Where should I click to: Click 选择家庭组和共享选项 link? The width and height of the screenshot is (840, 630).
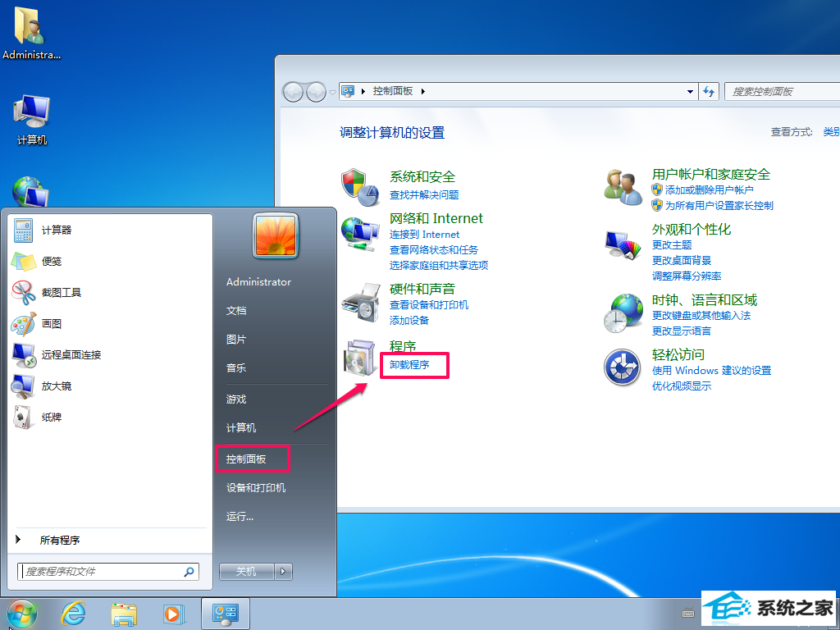point(439,265)
